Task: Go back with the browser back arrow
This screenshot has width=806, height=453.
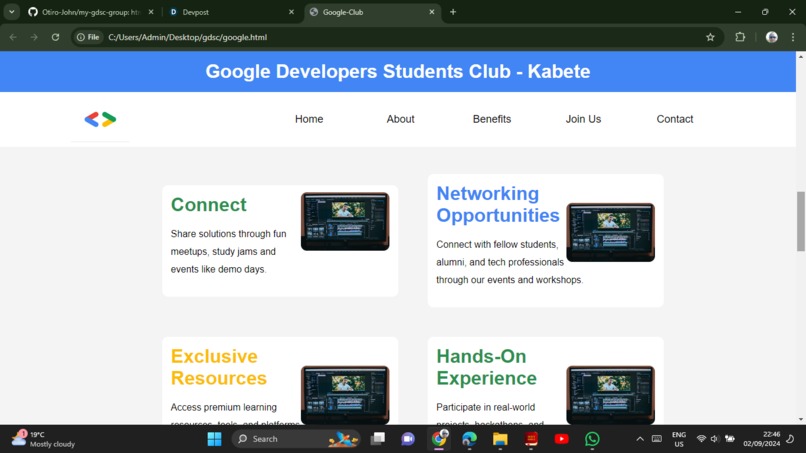Action: [x=13, y=37]
